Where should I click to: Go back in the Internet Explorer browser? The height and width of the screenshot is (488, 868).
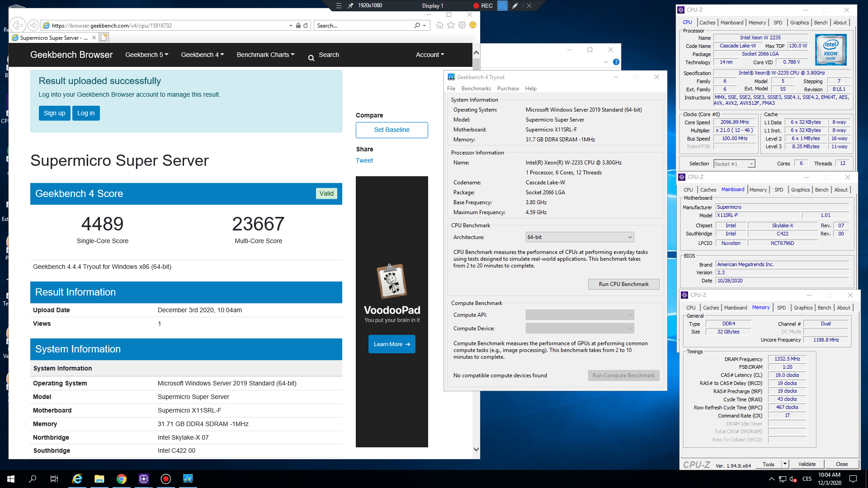[17, 25]
